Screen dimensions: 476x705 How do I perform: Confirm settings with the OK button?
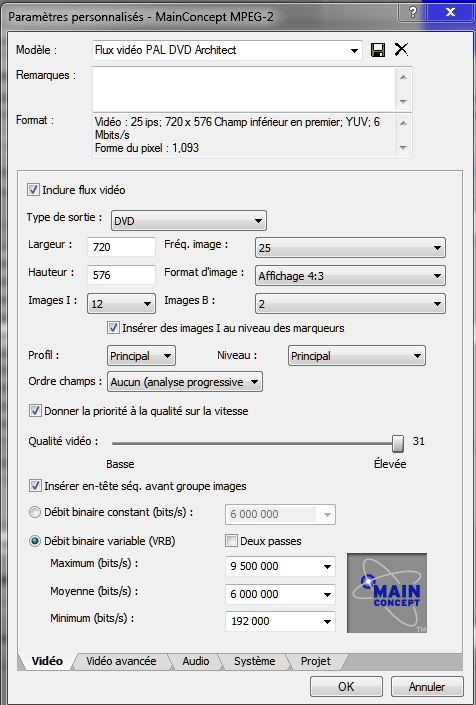click(x=346, y=687)
